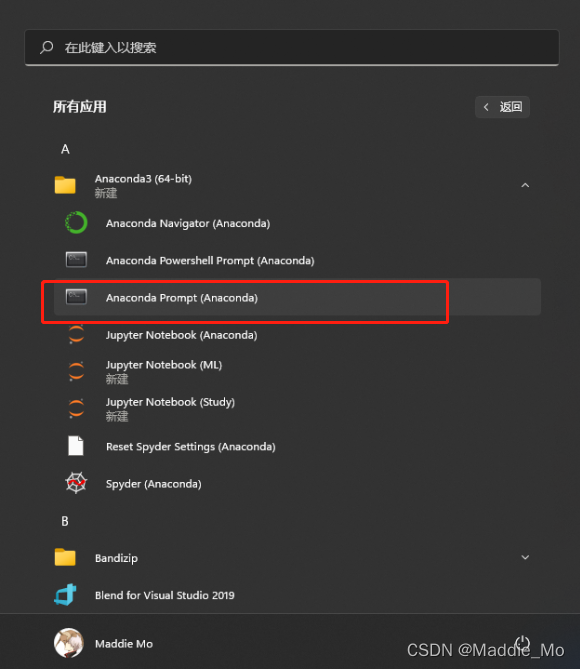Select Reset Spyder Settings (Anaconda)

[191, 447]
